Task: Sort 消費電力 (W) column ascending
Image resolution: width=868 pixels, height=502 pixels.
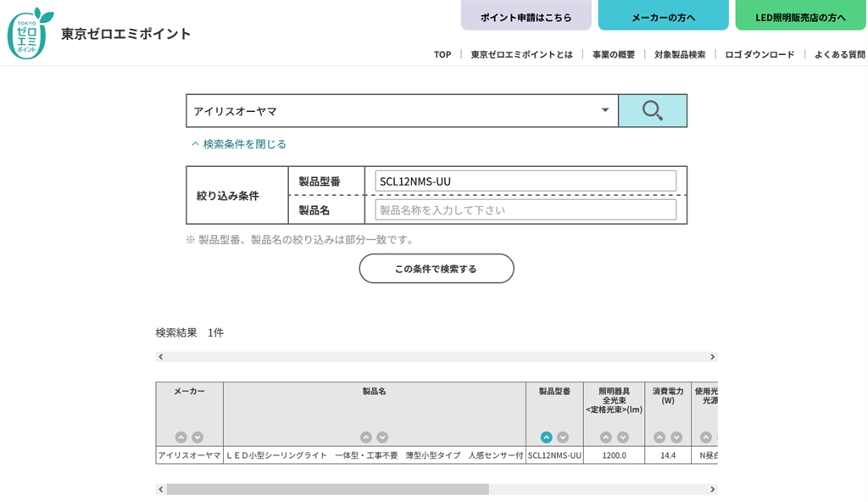Action: pyautogui.click(x=659, y=438)
